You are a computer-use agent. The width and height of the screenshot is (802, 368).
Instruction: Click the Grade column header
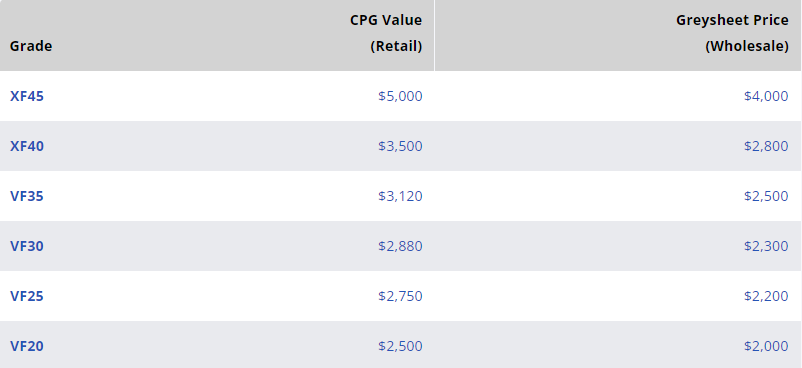[x=31, y=47]
